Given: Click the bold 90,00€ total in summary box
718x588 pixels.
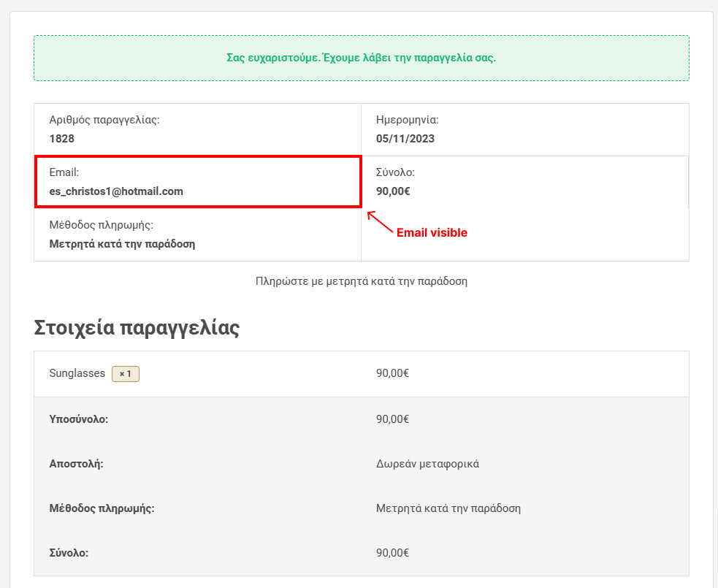Looking at the screenshot, I should click(x=393, y=191).
